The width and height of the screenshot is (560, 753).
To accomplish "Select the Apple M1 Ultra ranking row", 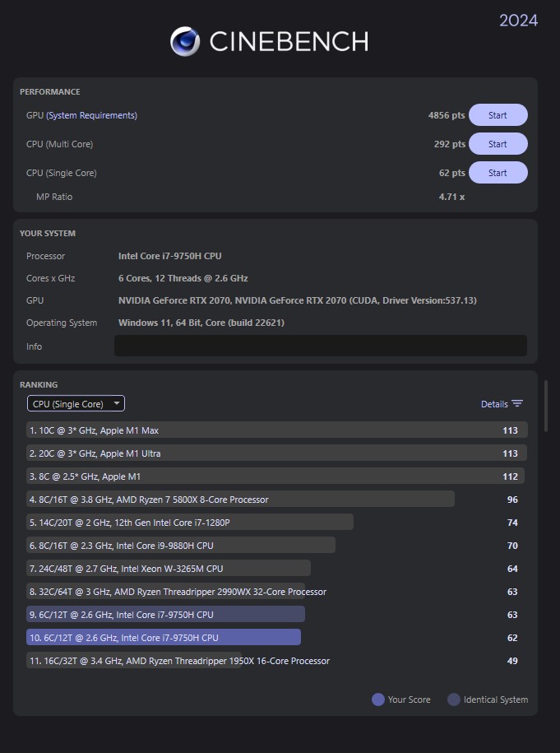I will [x=277, y=453].
